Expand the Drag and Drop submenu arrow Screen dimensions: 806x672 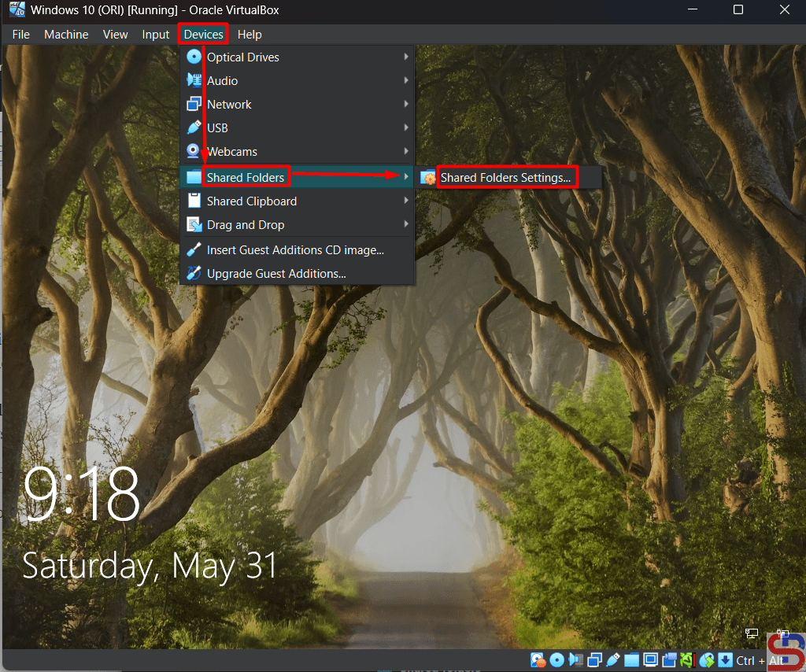click(406, 225)
